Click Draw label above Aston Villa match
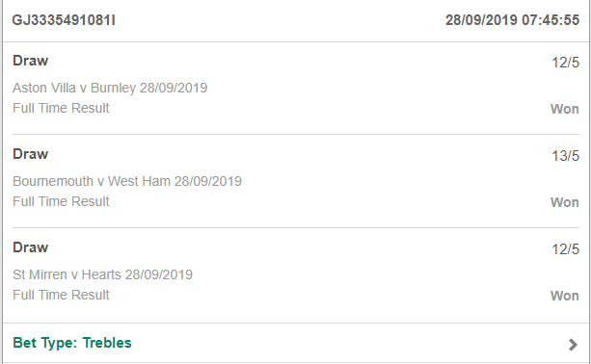The width and height of the screenshot is (591, 364). click(x=31, y=61)
